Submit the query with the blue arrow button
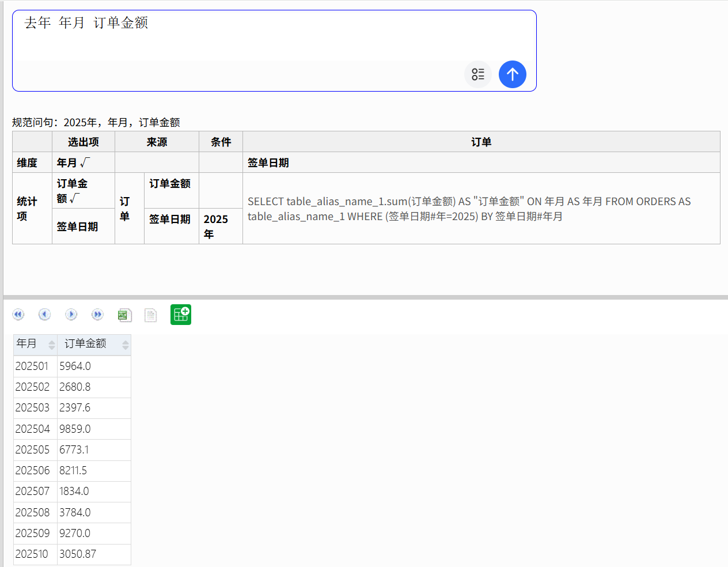The height and width of the screenshot is (567, 728). click(x=513, y=74)
